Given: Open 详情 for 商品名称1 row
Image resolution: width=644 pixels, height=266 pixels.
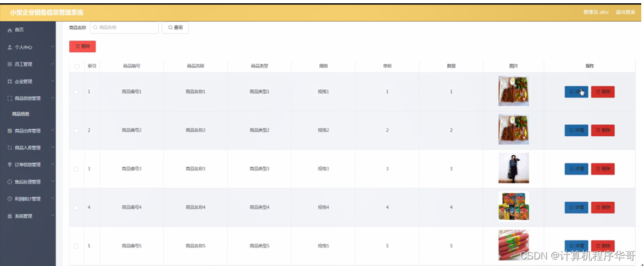Looking at the screenshot, I should pos(576,92).
